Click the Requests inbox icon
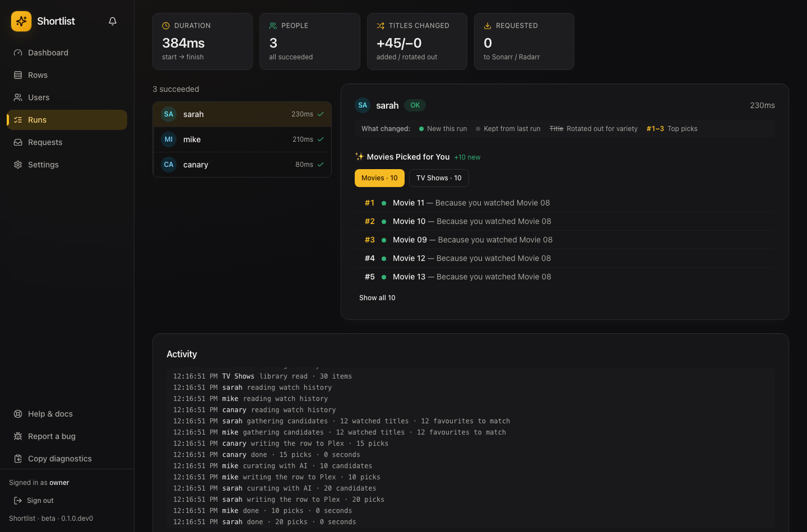807x532 pixels. pyautogui.click(x=18, y=142)
